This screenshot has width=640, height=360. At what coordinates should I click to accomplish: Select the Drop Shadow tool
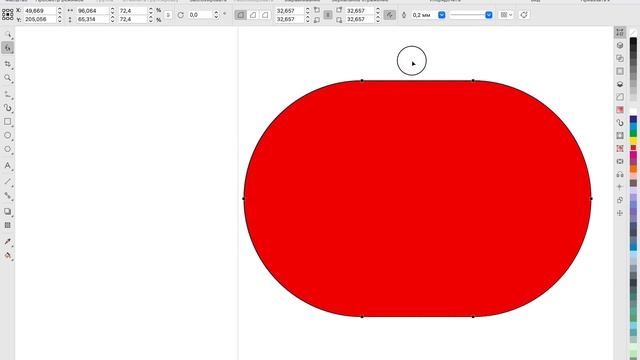7,211
